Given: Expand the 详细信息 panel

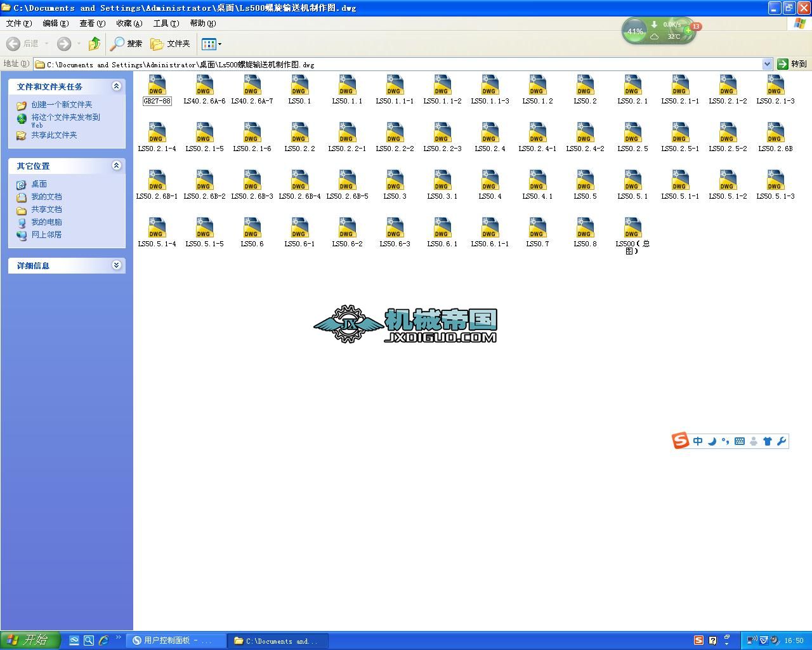Looking at the screenshot, I should coord(116,265).
